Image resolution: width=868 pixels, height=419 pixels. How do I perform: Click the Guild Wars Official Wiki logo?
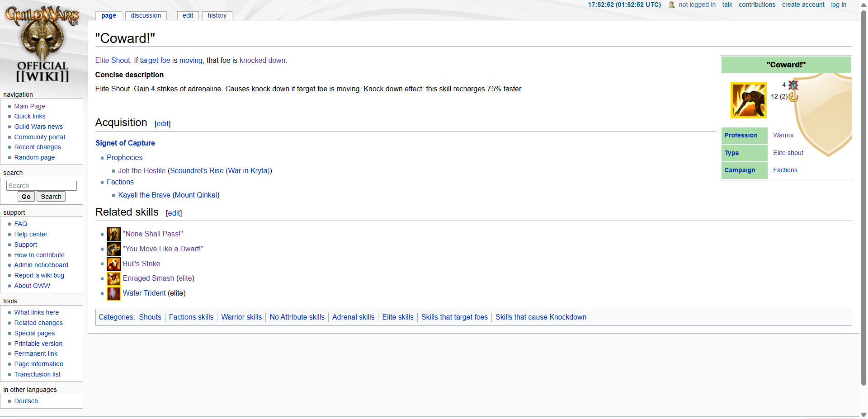tap(42, 44)
